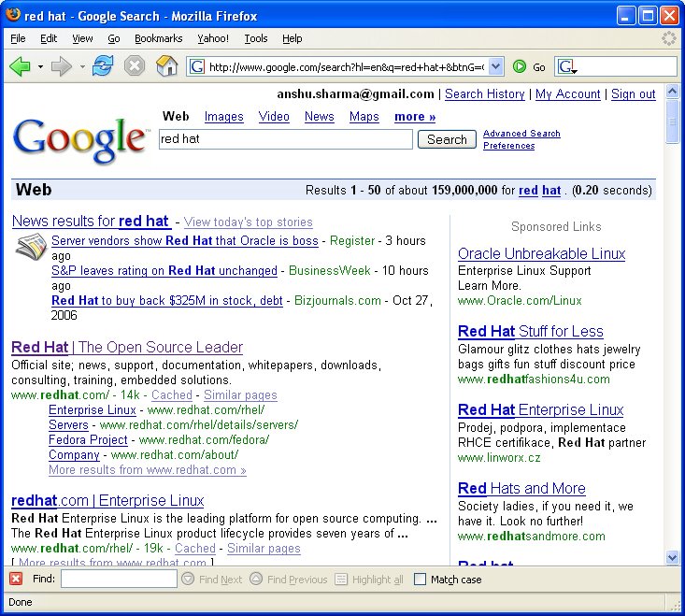Viewport: 685px width, 616px height.
Task: Click the Find text input field
Action: tap(119, 580)
